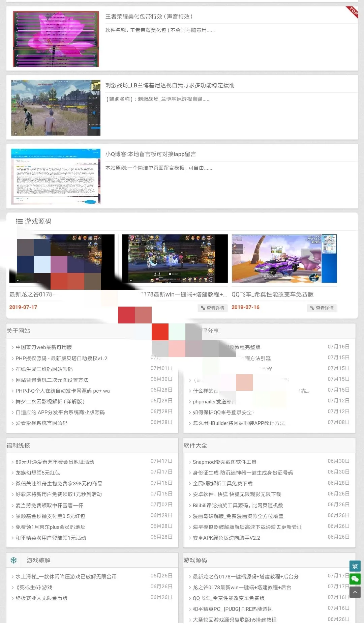This screenshot has width=364, height=627.
Task: Click the 福利线报 section header
Action: 18,446
